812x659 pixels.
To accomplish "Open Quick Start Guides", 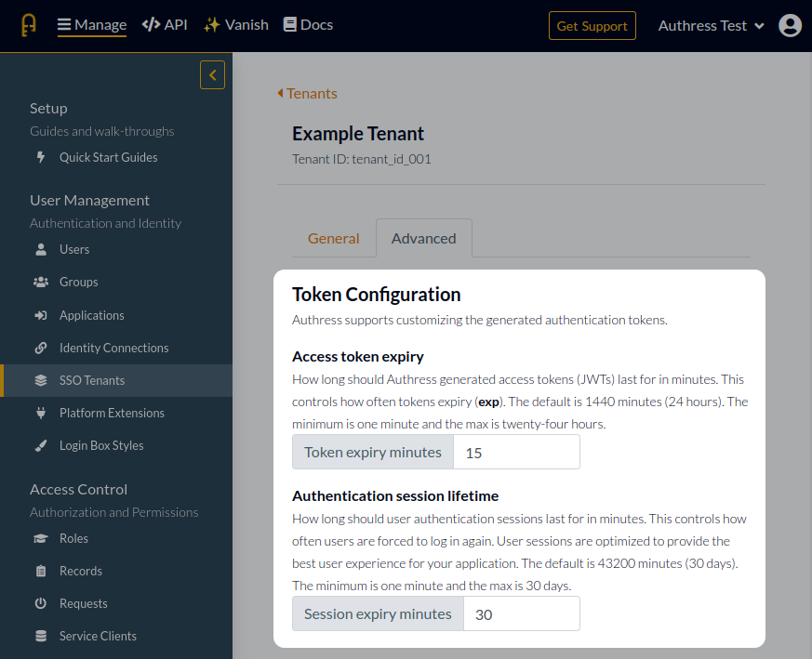I will 110,157.
